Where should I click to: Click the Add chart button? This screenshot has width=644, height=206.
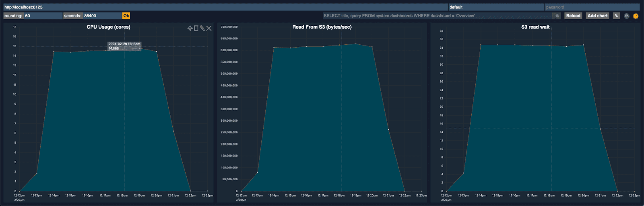point(597,16)
